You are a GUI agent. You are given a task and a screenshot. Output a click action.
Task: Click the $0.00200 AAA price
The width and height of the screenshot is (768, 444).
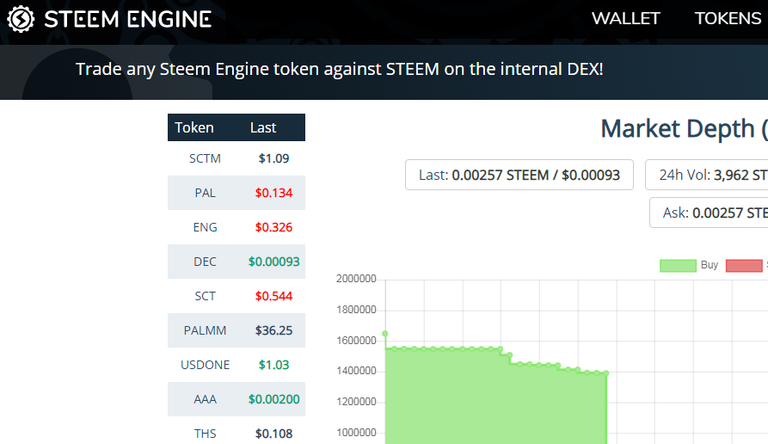[274, 399]
